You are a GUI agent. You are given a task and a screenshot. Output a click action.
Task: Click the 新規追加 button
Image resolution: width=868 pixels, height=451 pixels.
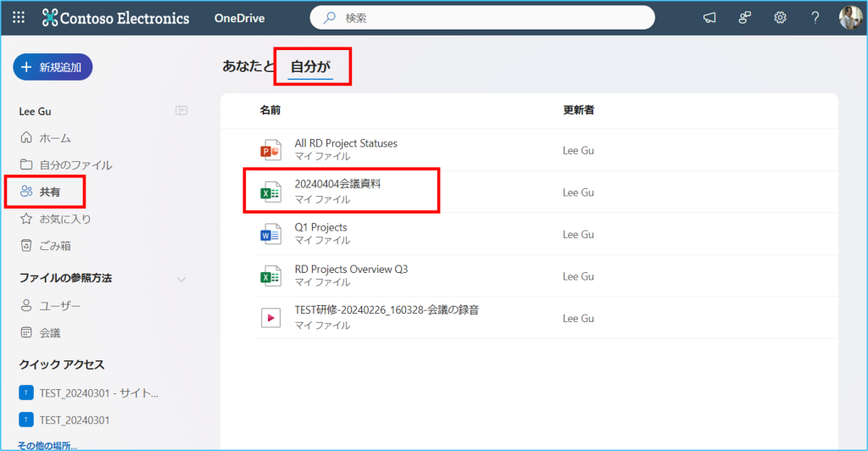pyautogui.click(x=53, y=67)
